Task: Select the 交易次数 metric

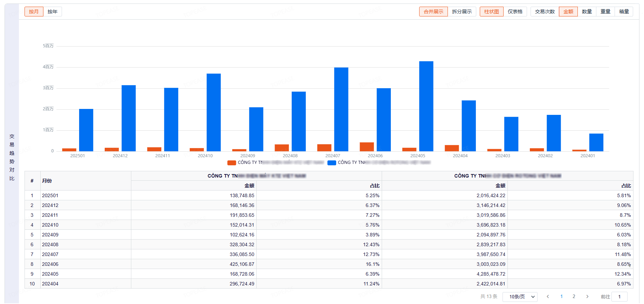Action: click(x=545, y=12)
